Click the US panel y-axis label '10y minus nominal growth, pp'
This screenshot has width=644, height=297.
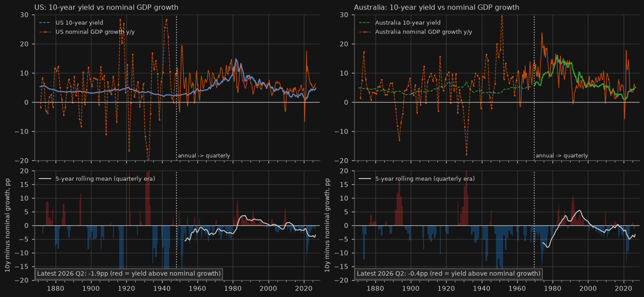click(x=8, y=226)
